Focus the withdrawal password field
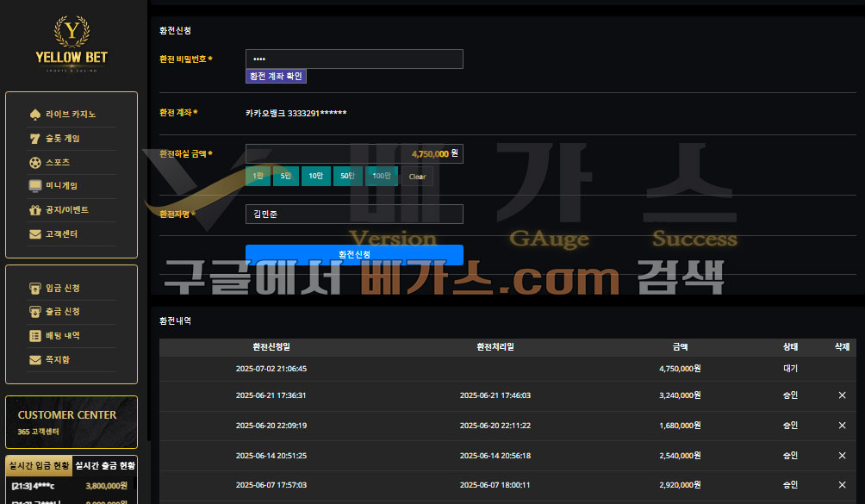Image resolution: width=865 pixels, height=504 pixels. click(x=354, y=59)
